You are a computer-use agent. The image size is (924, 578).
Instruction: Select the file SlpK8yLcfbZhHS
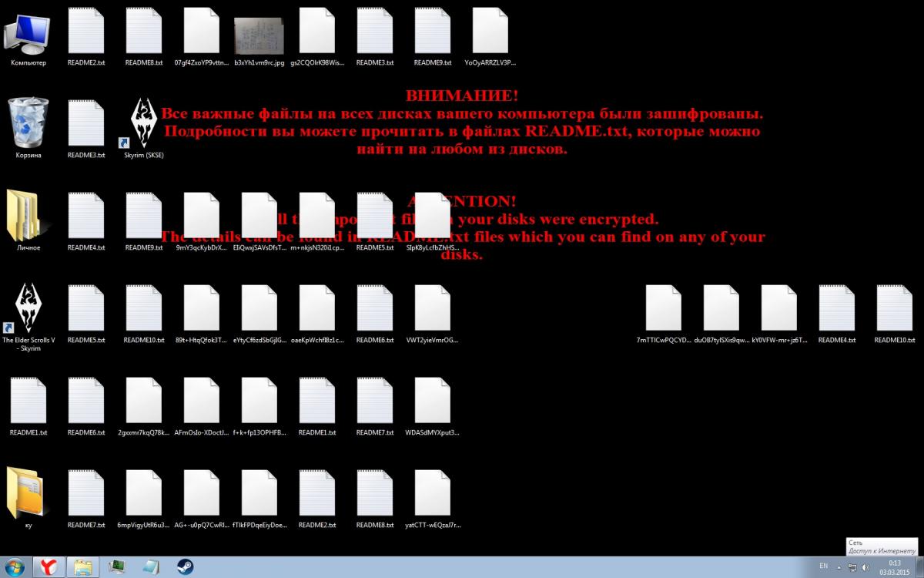[432, 221]
